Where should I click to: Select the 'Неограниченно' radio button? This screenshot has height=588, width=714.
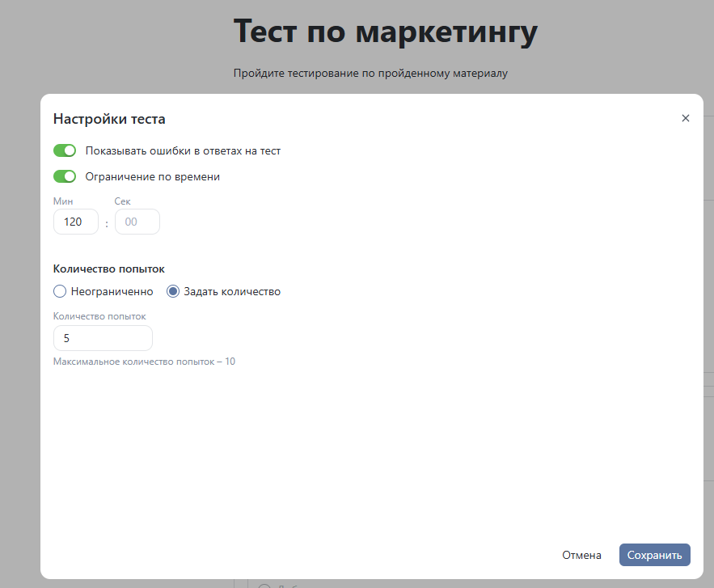pos(59,290)
